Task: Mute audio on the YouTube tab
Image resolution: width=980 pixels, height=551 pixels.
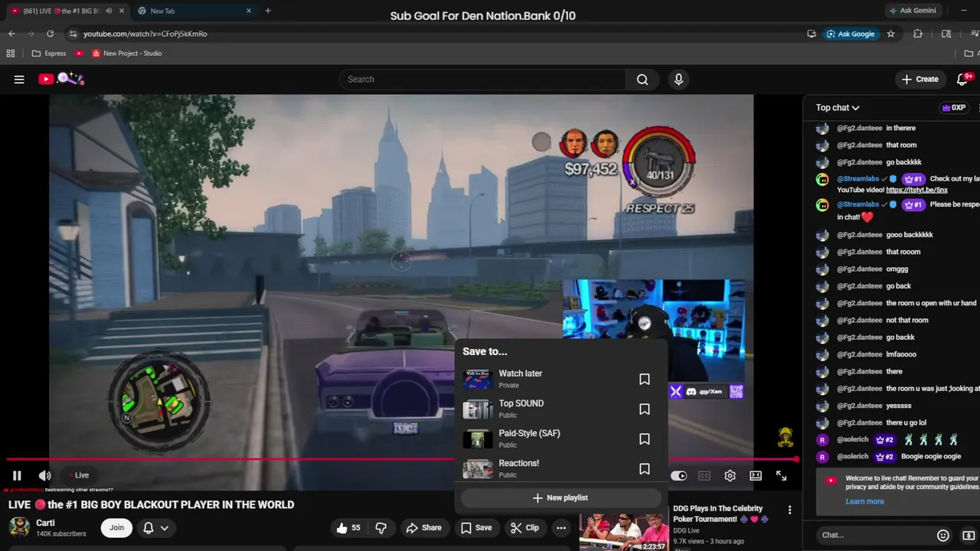Action: [108, 11]
